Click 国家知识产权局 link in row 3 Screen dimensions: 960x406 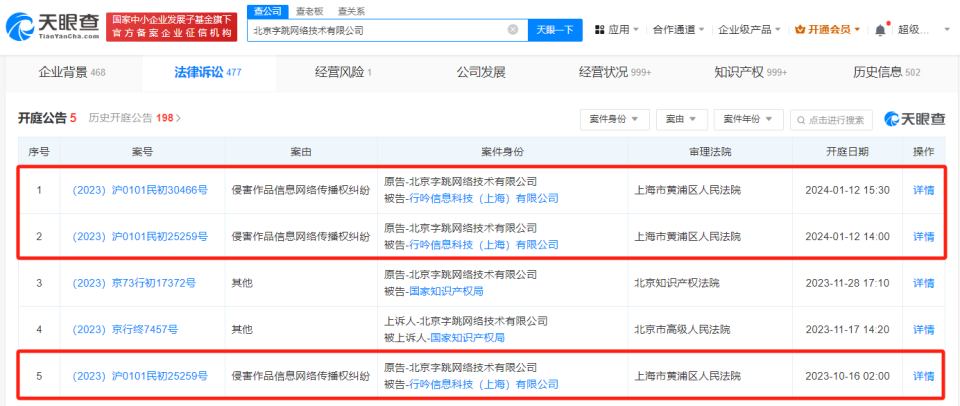pos(446,291)
